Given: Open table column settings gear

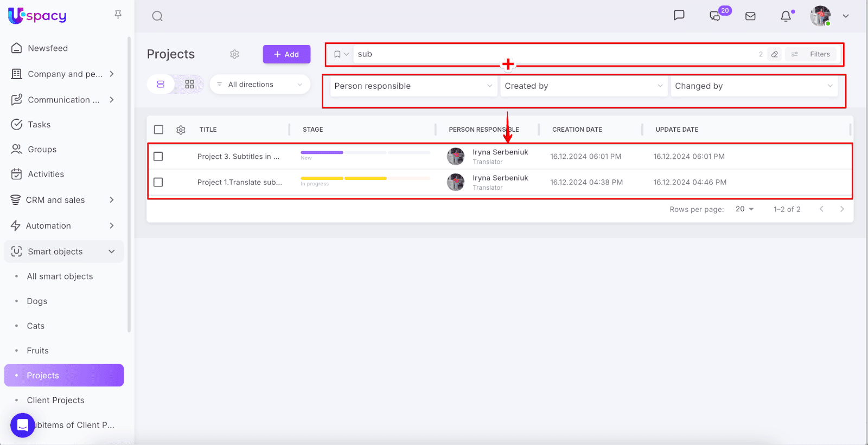Looking at the screenshot, I should pyautogui.click(x=181, y=130).
